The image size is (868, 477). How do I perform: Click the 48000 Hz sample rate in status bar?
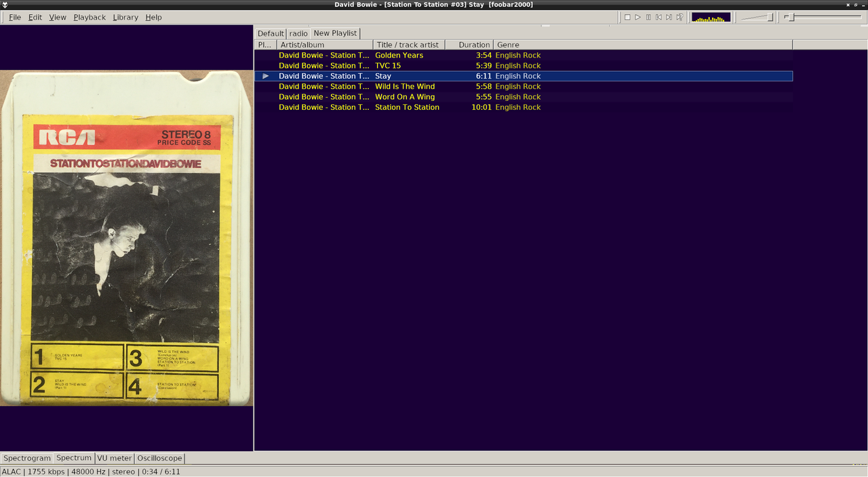click(87, 472)
